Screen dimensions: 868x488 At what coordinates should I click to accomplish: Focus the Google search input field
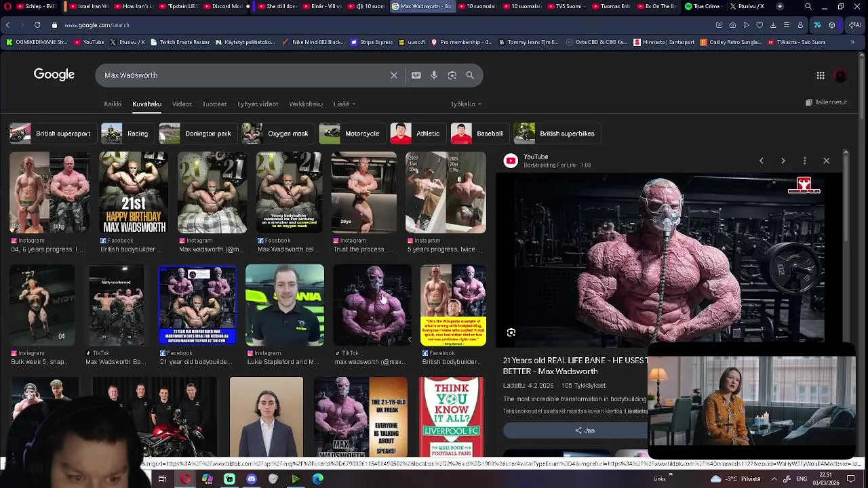[244, 75]
